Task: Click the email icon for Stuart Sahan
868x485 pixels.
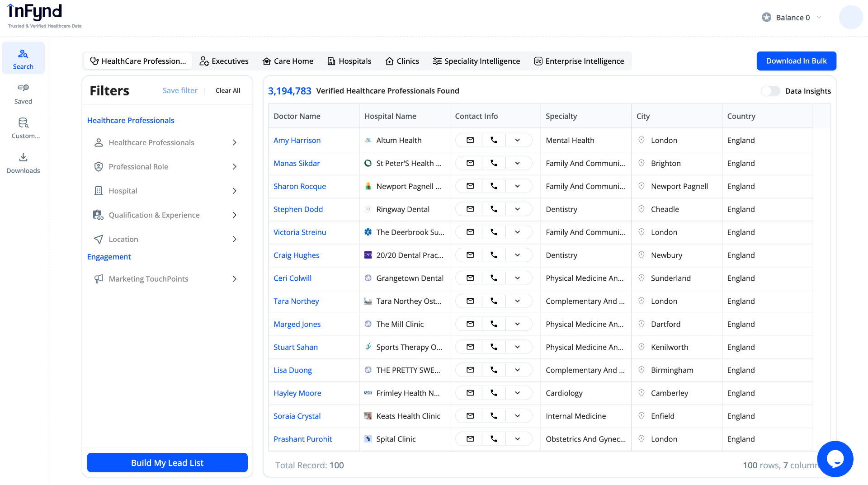Action: point(470,347)
